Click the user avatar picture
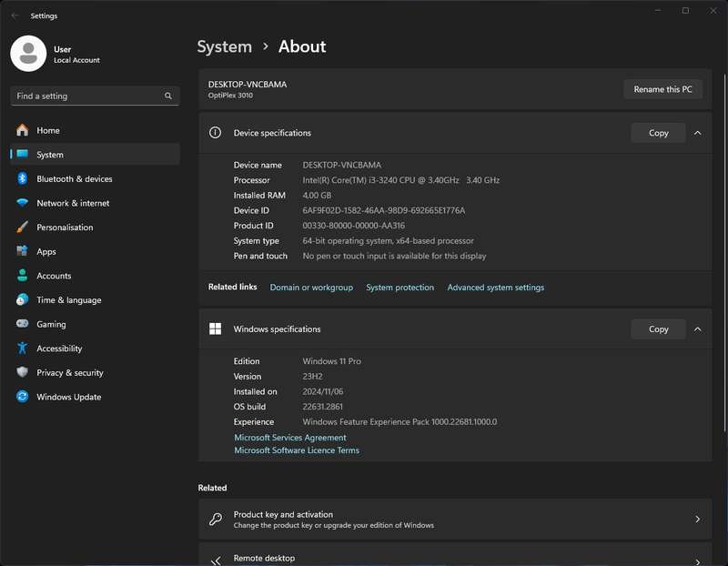Viewport: 728px width, 566px height. (28, 54)
